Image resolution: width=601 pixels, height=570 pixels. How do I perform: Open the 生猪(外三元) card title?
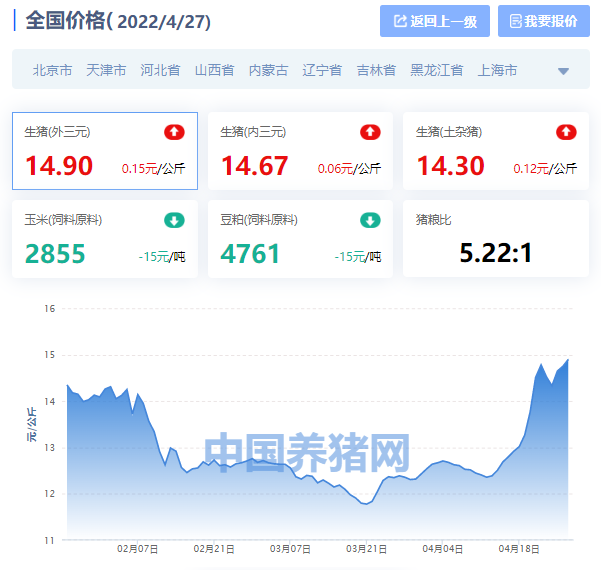[57, 132]
